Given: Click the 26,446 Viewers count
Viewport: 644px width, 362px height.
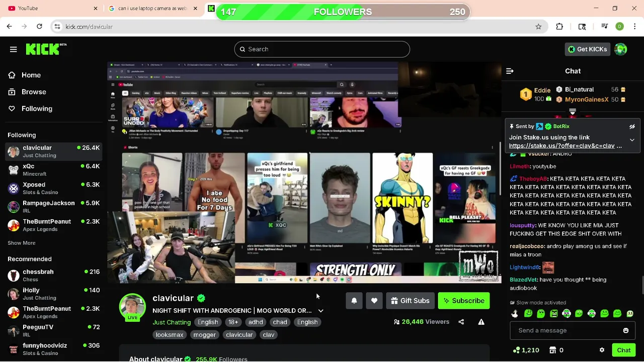Looking at the screenshot, I should click(x=422, y=322).
